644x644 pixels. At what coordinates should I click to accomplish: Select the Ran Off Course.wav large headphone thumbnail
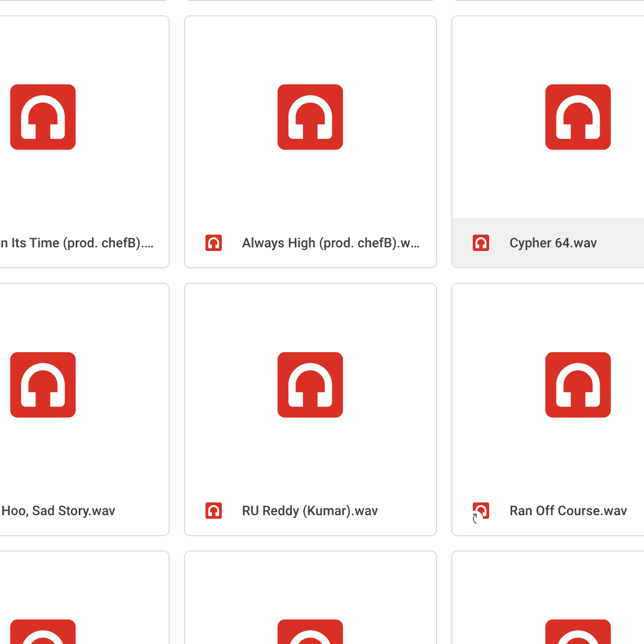[578, 385]
